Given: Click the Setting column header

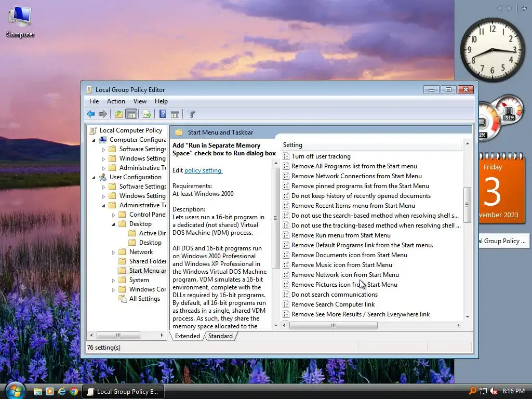Looking at the screenshot, I should pyautogui.click(x=371, y=145).
